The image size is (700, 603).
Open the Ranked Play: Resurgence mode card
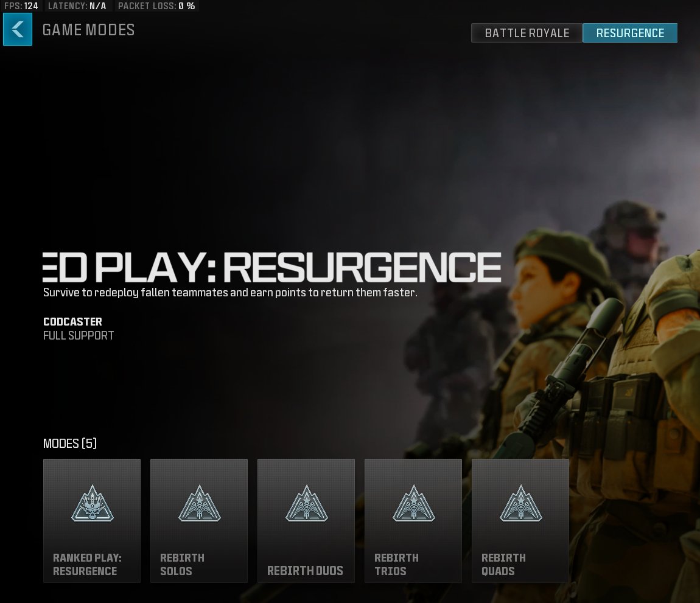pyautogui.click(x=92, y=520)
